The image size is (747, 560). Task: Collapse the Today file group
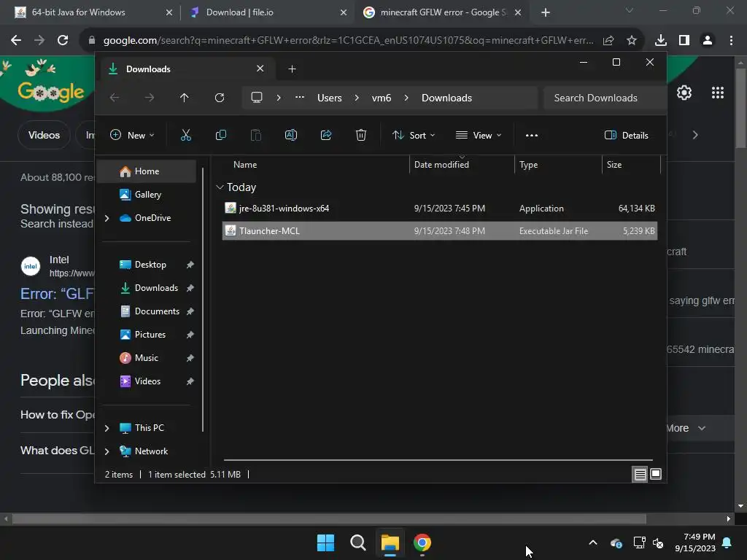[x=220, y=187]
